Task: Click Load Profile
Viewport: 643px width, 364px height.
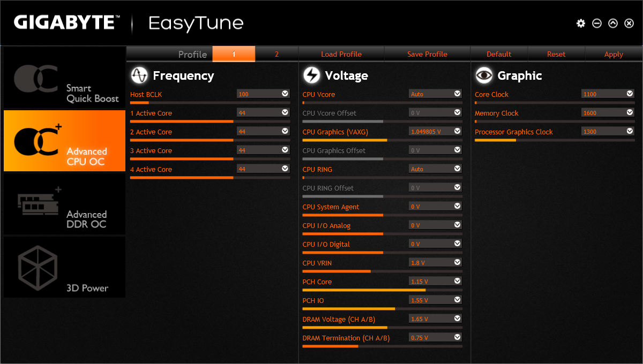Action: click(x=341, y=54)
